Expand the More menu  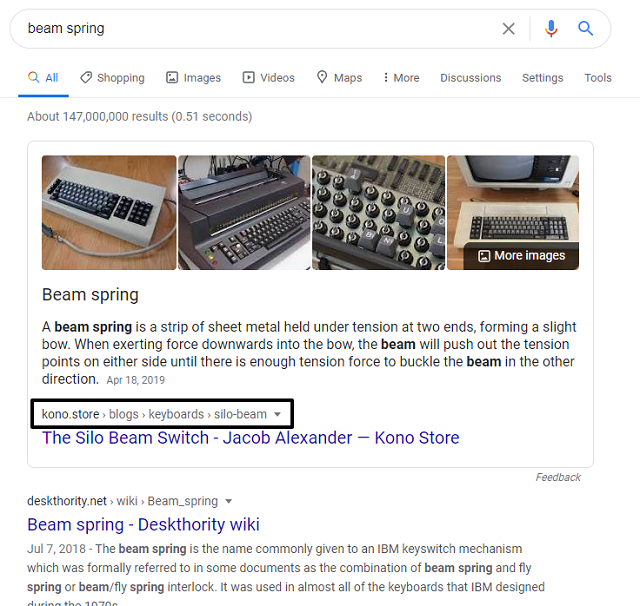[401, 78]
